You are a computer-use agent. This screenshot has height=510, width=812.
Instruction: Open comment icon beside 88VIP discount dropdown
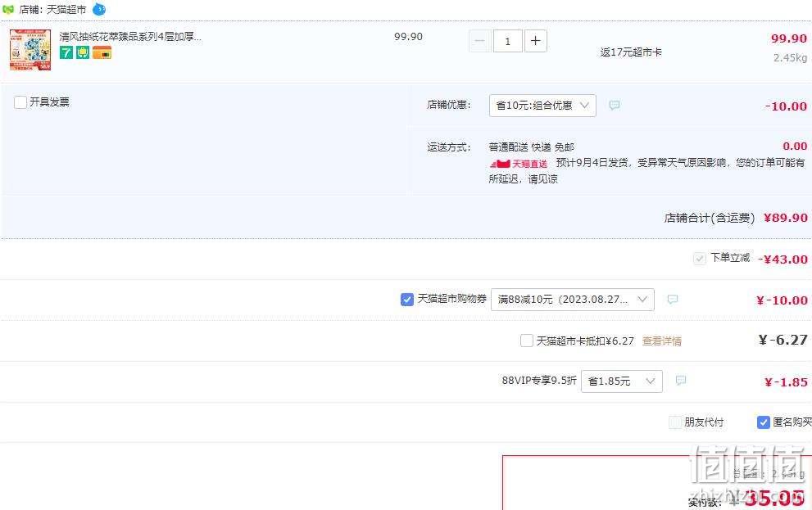click(680, 381)
